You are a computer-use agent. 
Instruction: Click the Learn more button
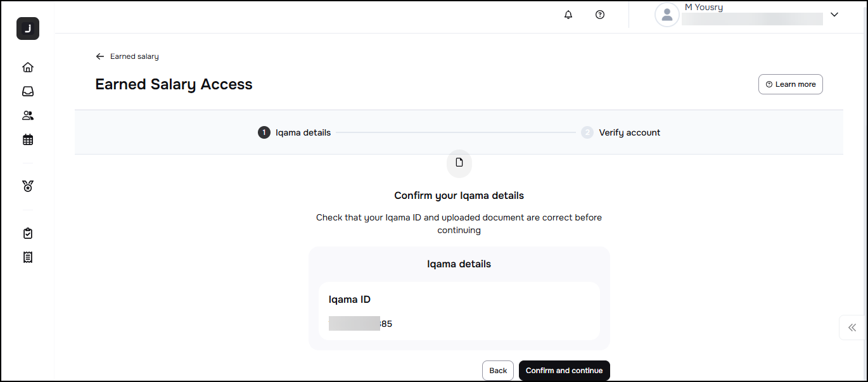(790, 84)
